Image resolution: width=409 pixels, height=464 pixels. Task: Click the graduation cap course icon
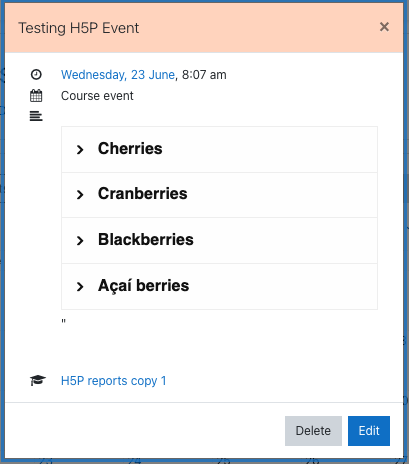[x=38, y=380]
